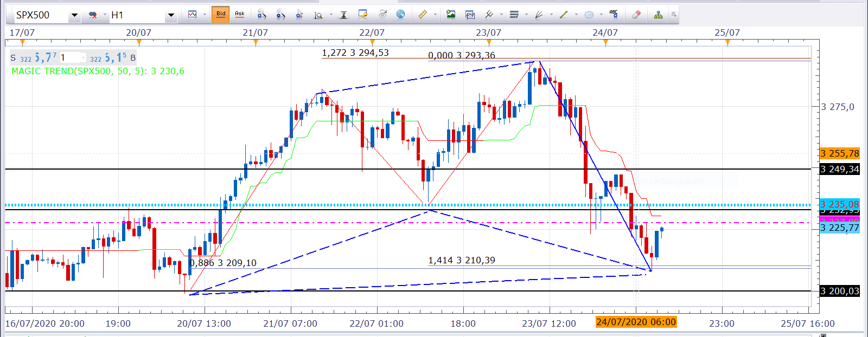Screen dimensions: 868x337
Task: Open the H1 timeframe dropdown
Action: pyautogui.click(x=171, y=15)
